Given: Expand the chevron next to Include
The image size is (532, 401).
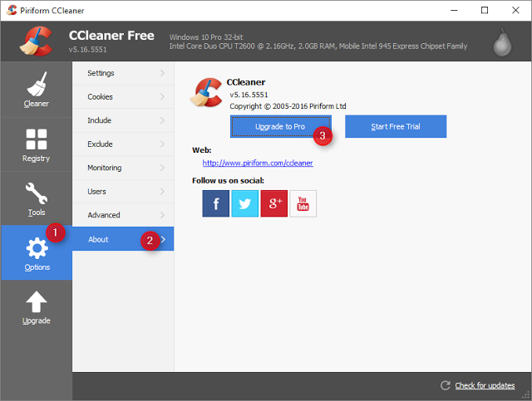Looking at the screenshot, I should 163,120.
